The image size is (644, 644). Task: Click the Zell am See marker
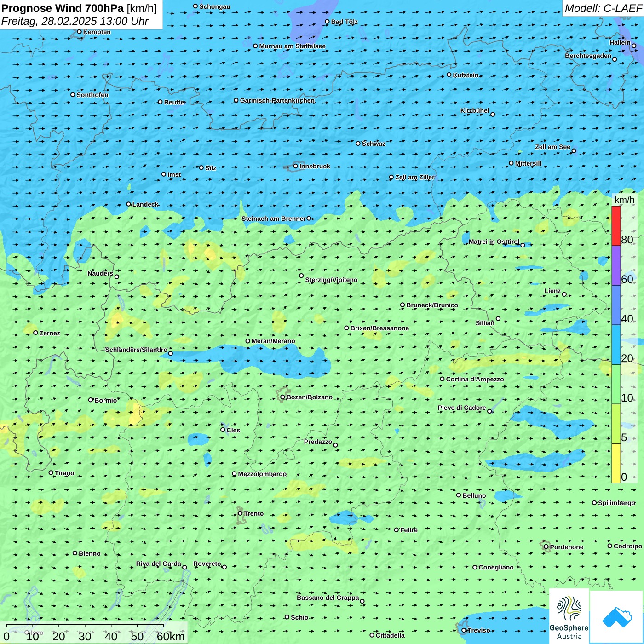tap(574, 150)
